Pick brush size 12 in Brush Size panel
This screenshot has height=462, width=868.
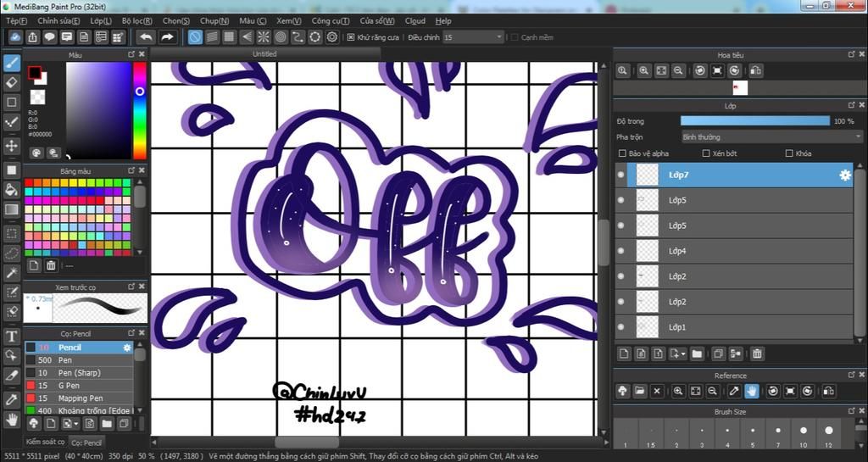click(x=828, y=433)
